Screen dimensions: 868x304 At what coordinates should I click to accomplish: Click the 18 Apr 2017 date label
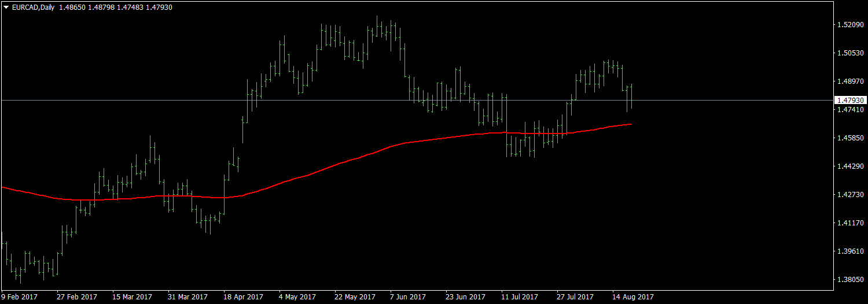coord(244,297)
